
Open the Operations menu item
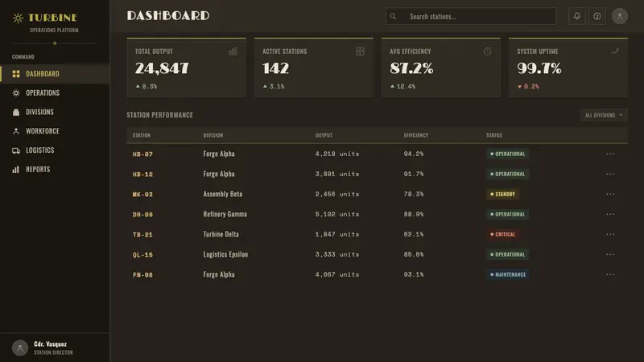[55, 93]
